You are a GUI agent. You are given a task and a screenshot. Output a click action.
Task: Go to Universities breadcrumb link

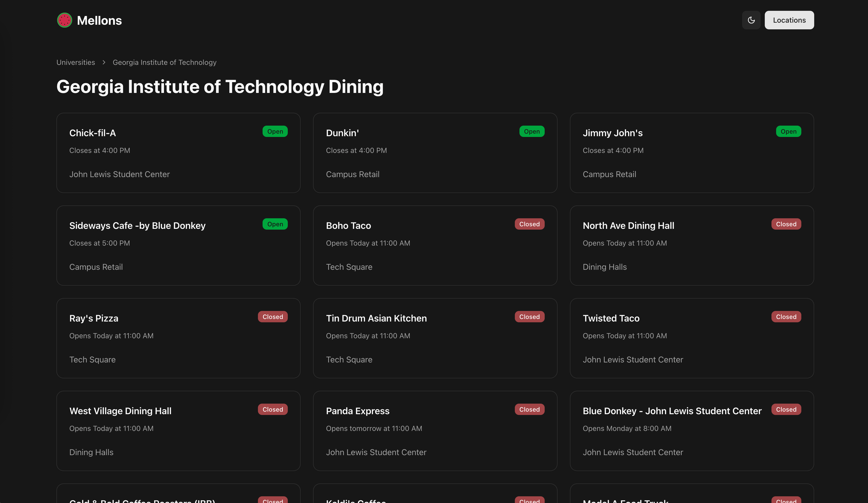[76, 62]
